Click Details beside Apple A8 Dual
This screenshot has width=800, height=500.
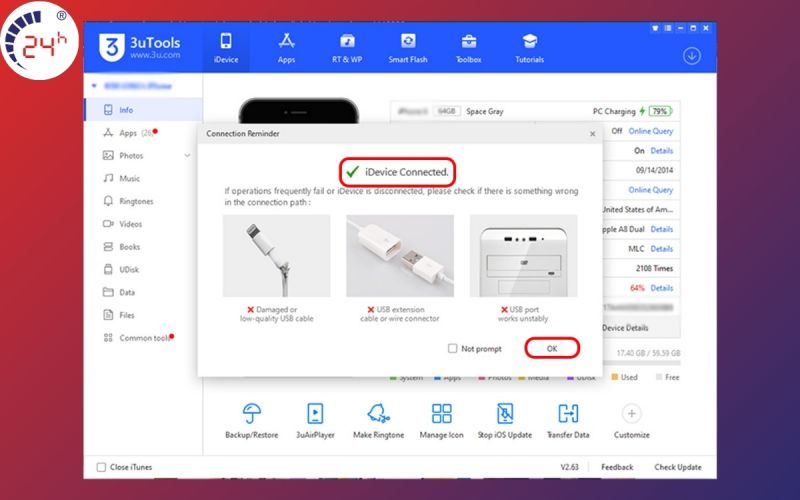pyautogui.click(x=662, y=229)
